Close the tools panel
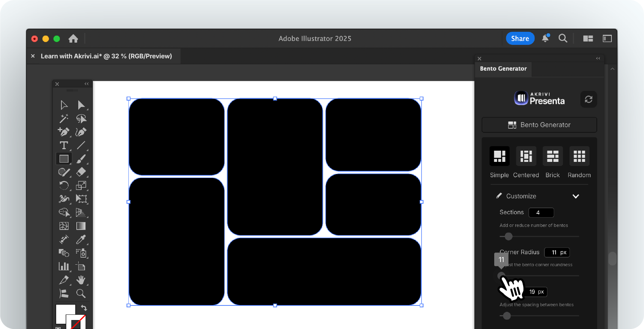Image resolution: width=644 pixels, height=329 pixels. point(57,84)
